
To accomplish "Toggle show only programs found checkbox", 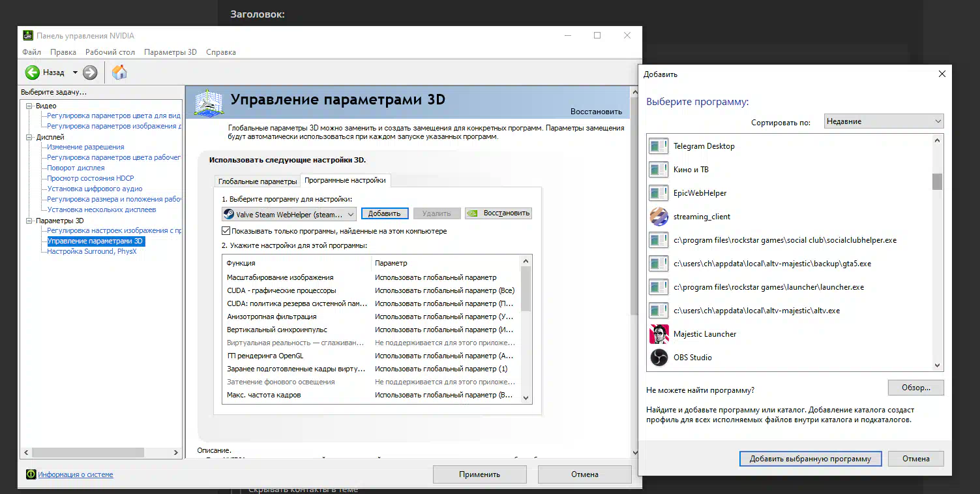I will pos(226,231).
